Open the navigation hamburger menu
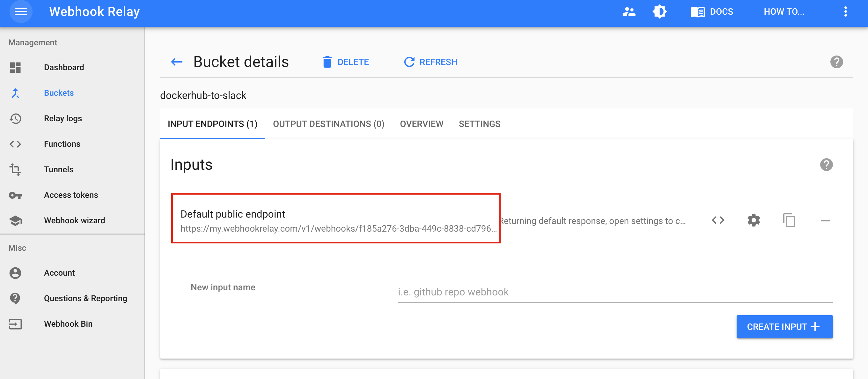 (x=21, y=11)
